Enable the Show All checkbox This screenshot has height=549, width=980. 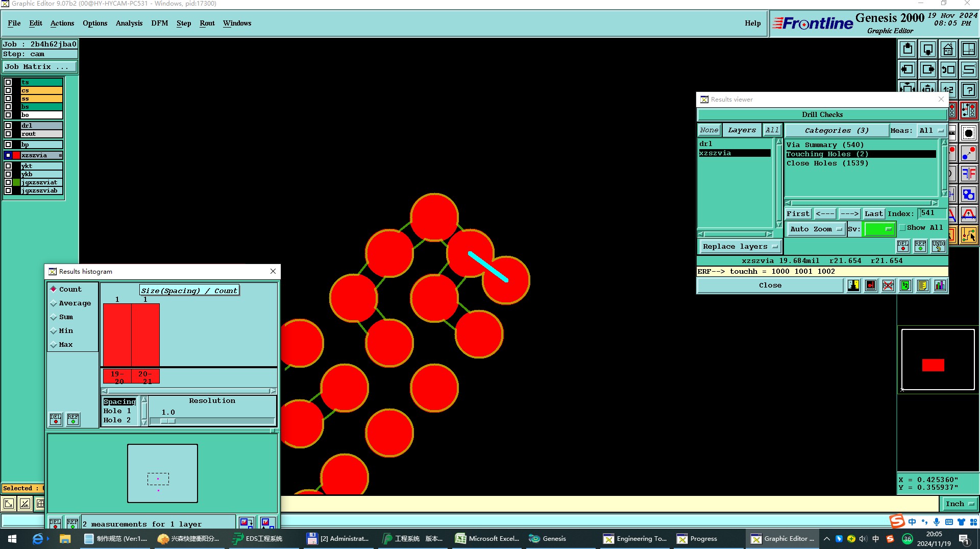[x=902, y=228]
